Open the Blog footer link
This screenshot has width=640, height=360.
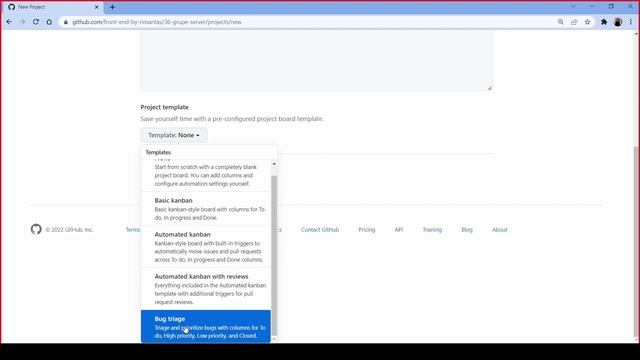pyautogui.click(x=467, y=230)
